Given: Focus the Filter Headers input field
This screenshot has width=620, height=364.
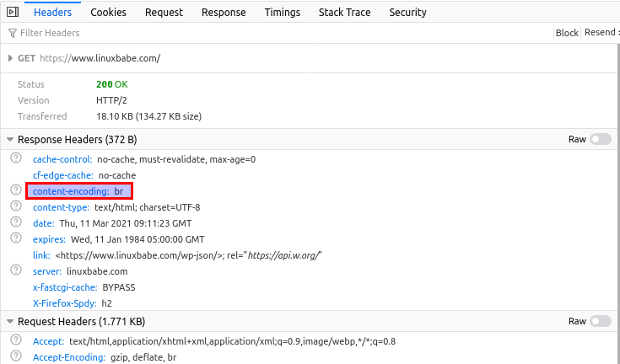Looking at the screenshot, I should click(253, 33).
